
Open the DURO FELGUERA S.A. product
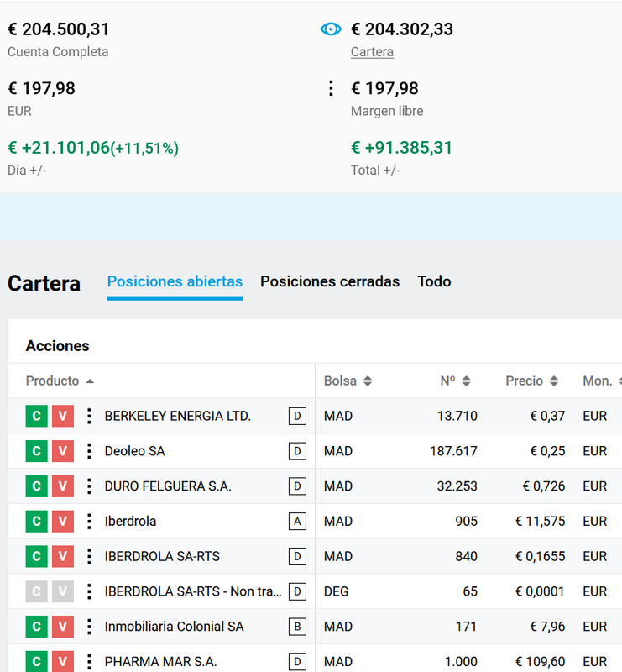tap(168, 486)
